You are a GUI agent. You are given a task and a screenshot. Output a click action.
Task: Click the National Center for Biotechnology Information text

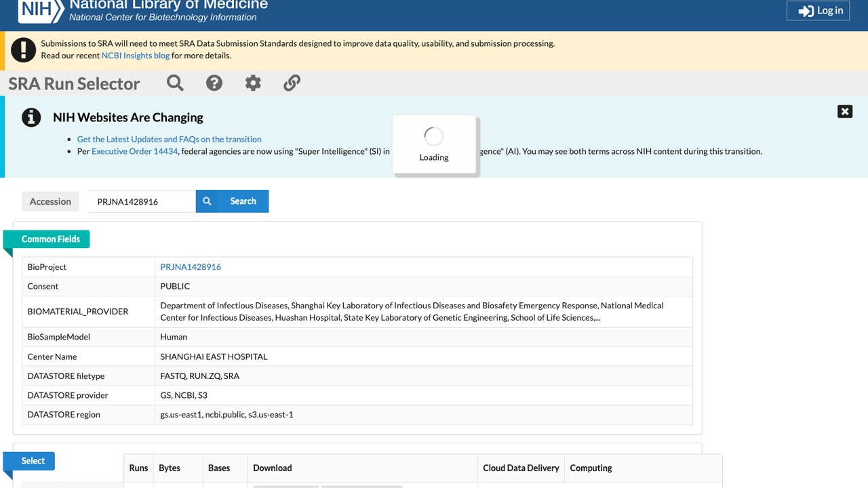163,18
